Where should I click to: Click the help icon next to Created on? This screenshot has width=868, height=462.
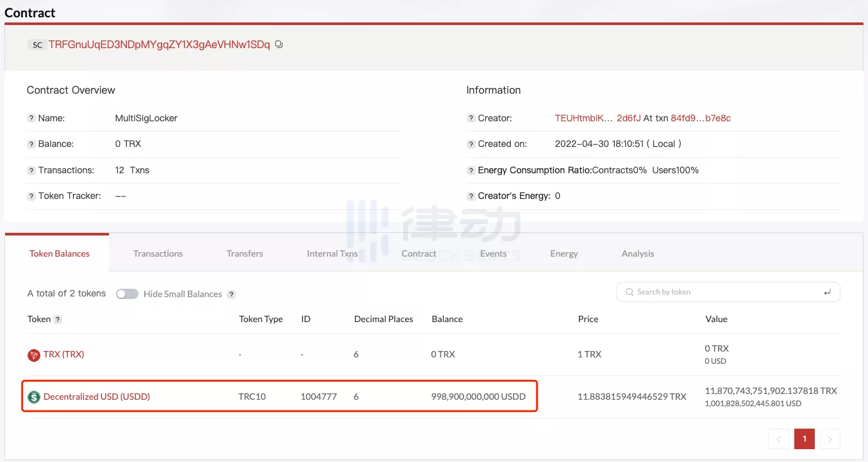(471, 144)
